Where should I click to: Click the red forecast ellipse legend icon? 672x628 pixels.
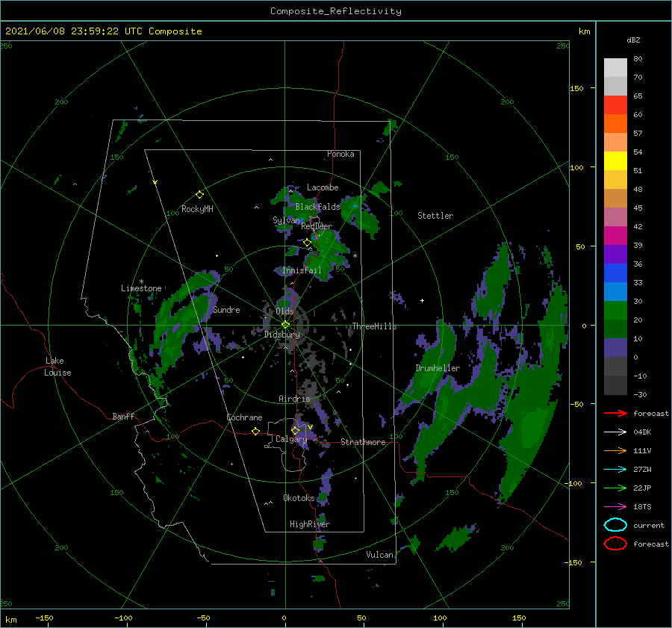tap(615, 544)
